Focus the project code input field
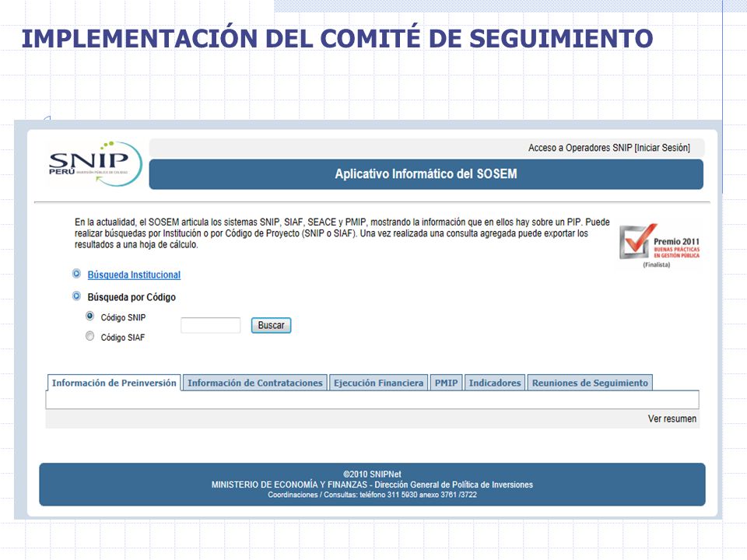The width and height of the screenshot is (747, 560). [x=211, y=325]
